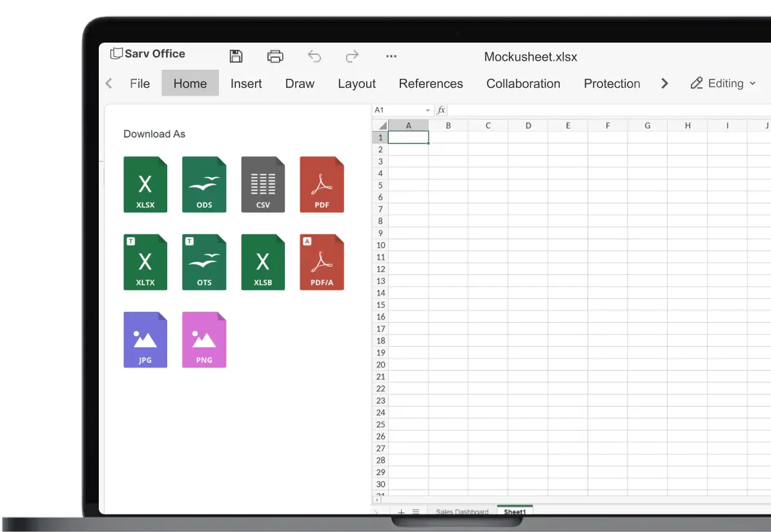Print the document using printer icon

[275, 56]
